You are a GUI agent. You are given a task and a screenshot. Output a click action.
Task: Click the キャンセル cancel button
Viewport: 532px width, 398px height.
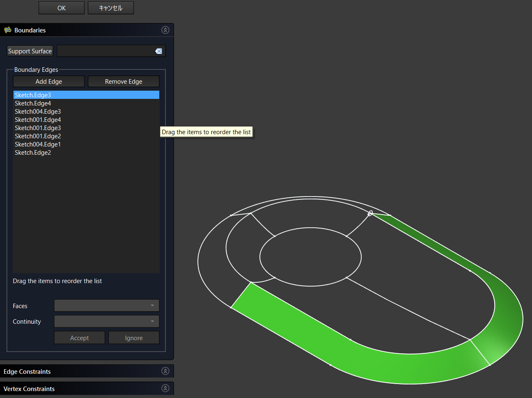pyautogui.click(x=111, y=8)
